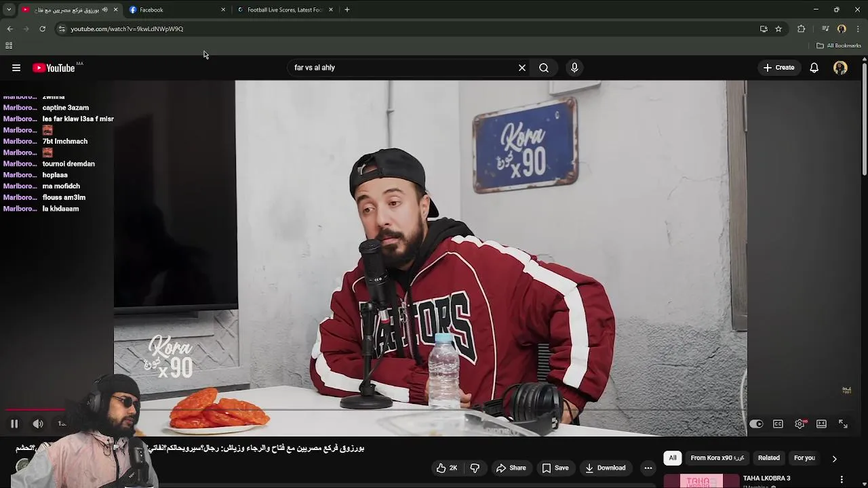Start voice search with microphone
This screenshot has height=488, width=868.
tap(574, 68)
